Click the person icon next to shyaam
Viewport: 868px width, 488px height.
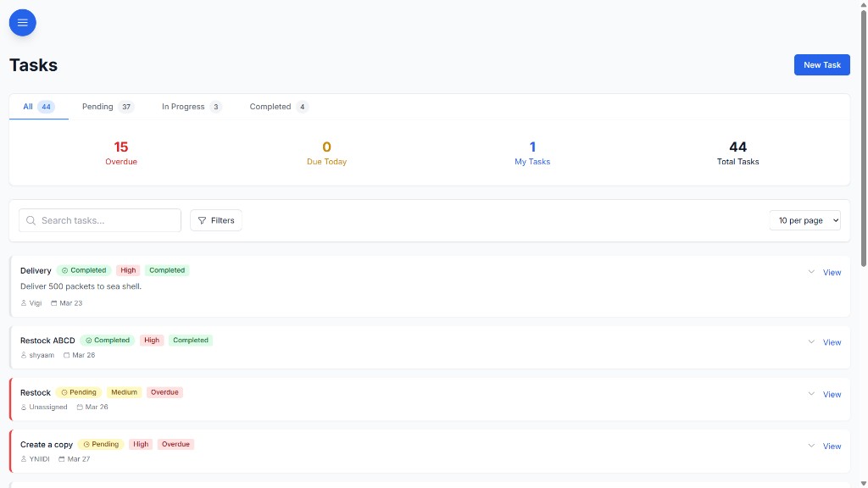(24, 355)
